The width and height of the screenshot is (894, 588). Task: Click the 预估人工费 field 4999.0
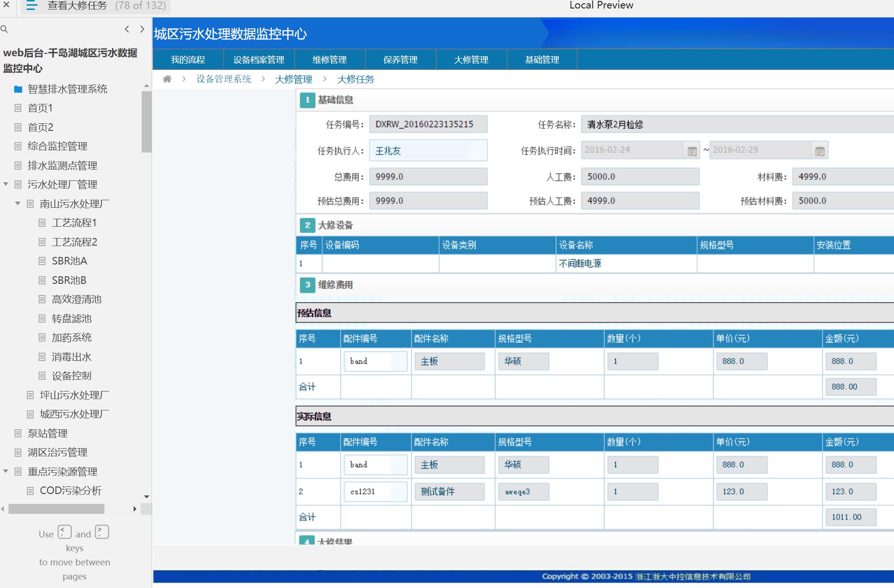tap(640, 201)
